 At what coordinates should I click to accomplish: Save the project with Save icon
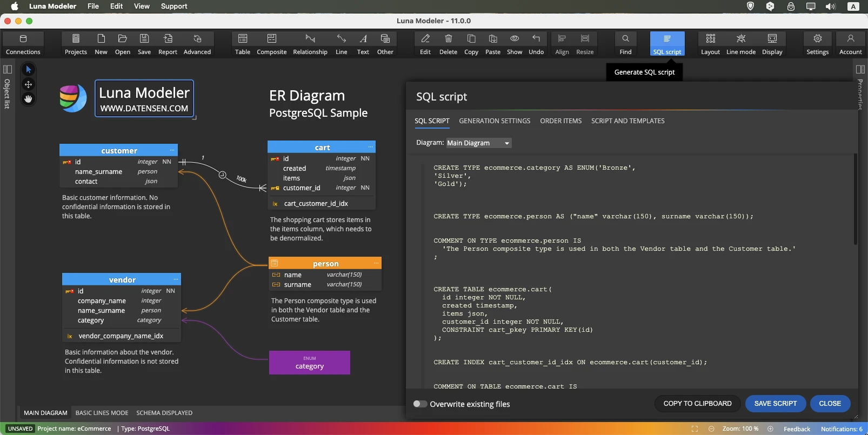click(144, 44)
